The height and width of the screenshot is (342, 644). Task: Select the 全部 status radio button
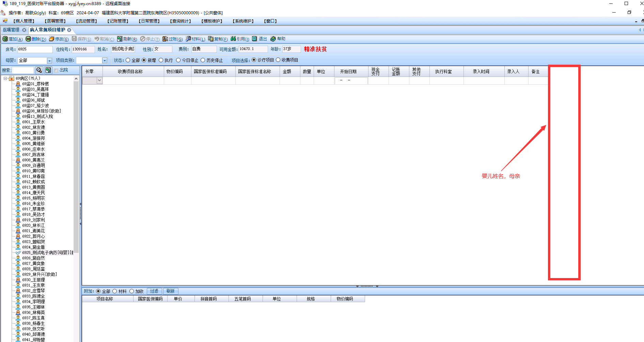click(x=128, y=60)
